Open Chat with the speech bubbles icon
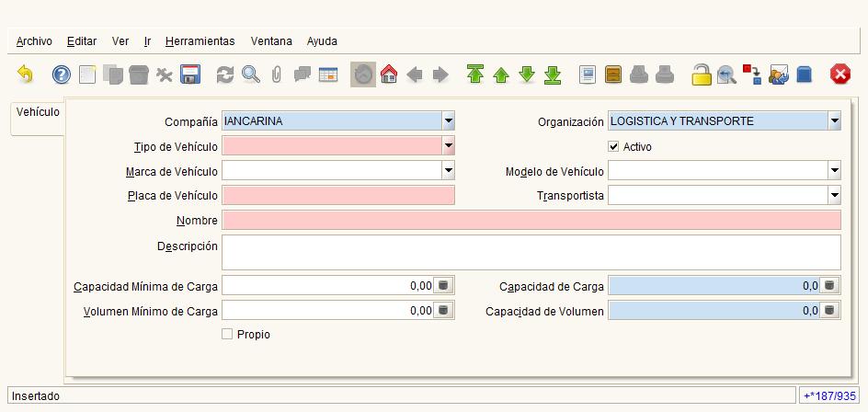 [303, 74]
